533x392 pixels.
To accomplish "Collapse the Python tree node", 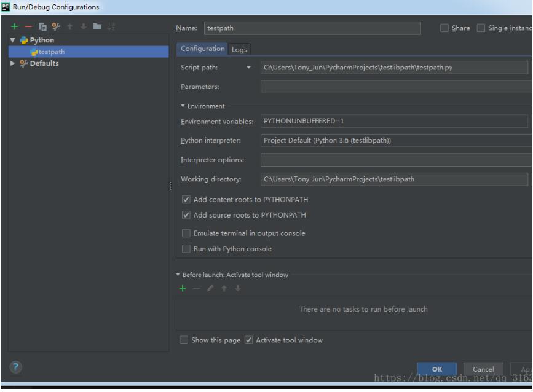I will pos(12,40).
